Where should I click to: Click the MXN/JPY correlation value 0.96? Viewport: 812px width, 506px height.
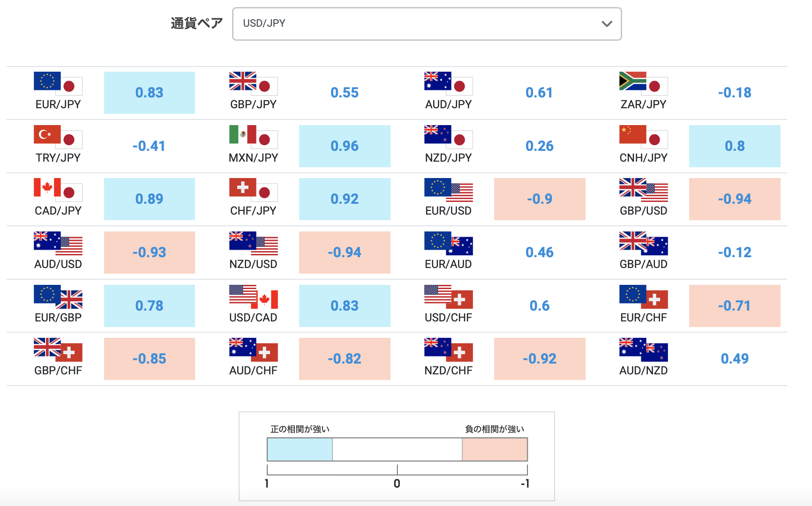pos(345,146)
